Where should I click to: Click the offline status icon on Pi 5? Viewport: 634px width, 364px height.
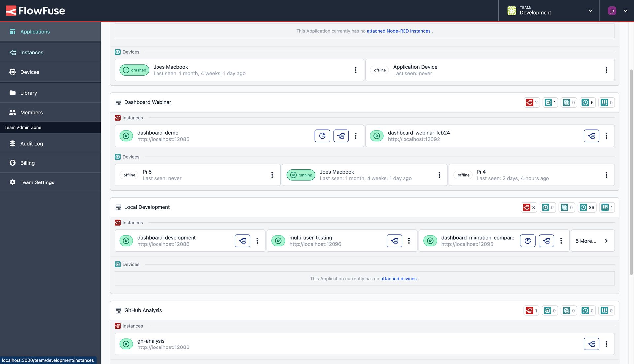129,175
